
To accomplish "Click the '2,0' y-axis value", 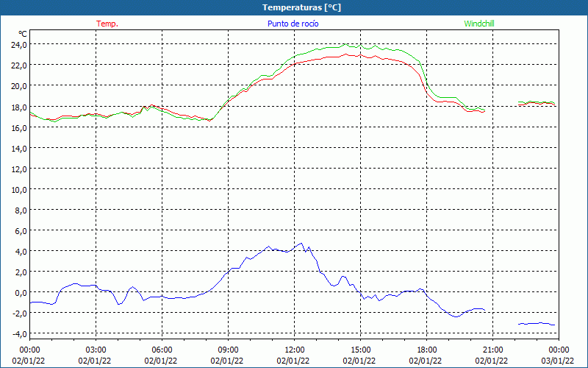I will click(x=21, y=272).
